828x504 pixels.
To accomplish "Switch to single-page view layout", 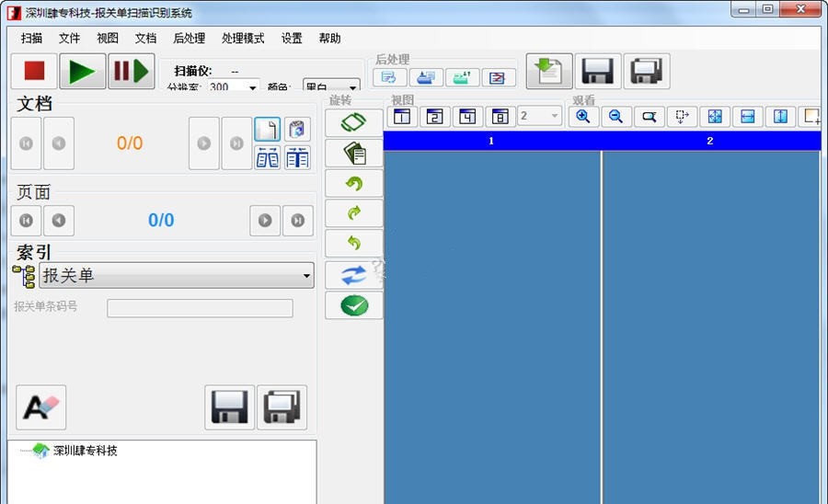I will tap(402, 116).
